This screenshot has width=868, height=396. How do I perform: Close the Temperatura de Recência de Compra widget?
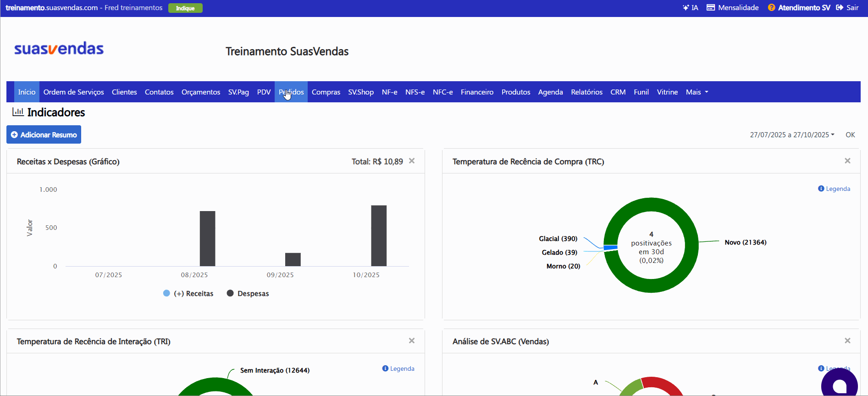click(847, 161)
